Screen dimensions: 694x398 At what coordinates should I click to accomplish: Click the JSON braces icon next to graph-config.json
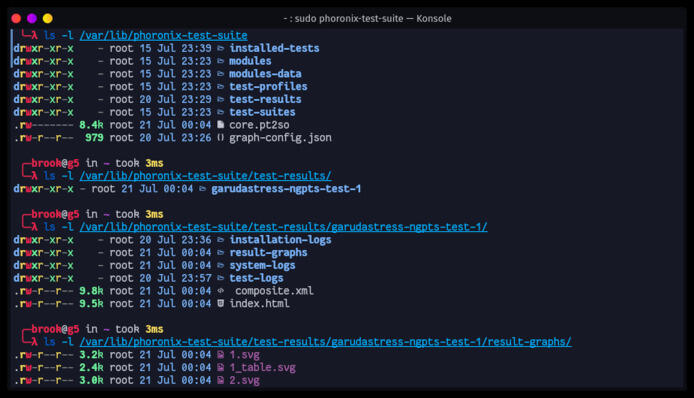click(220, 138)
